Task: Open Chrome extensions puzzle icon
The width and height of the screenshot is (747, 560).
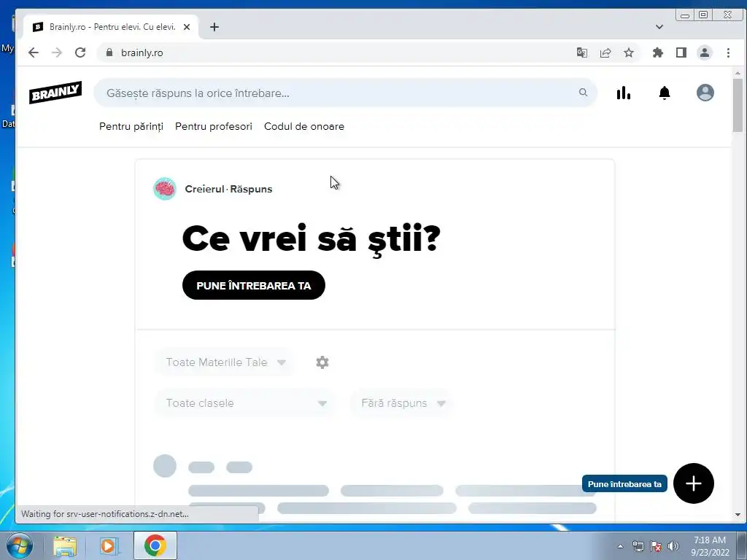Action: pyautogui.click(x=658, y=52)
